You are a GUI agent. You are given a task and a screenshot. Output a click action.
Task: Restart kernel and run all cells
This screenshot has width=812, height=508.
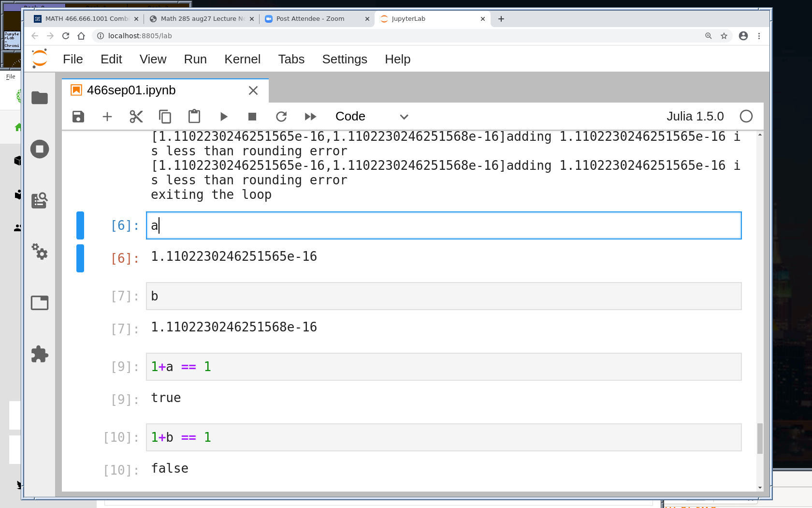click(x=310, y=117)
